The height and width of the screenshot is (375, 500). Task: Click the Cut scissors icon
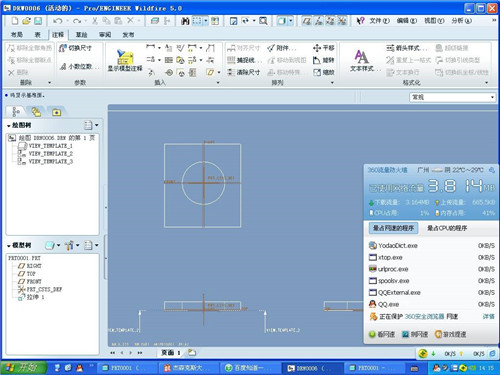click(95, 21)
